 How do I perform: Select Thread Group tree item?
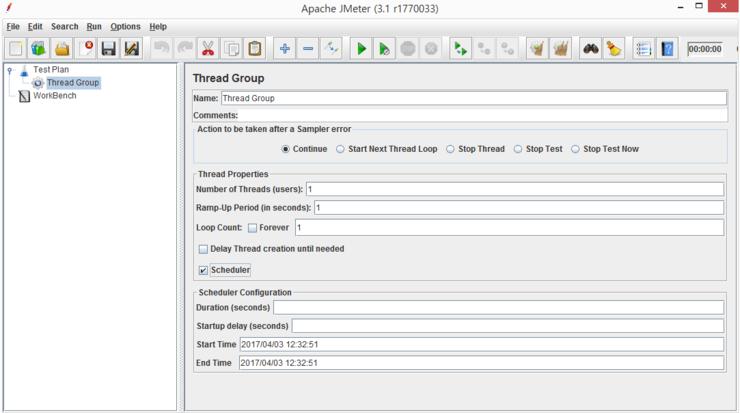pos(73,83)
